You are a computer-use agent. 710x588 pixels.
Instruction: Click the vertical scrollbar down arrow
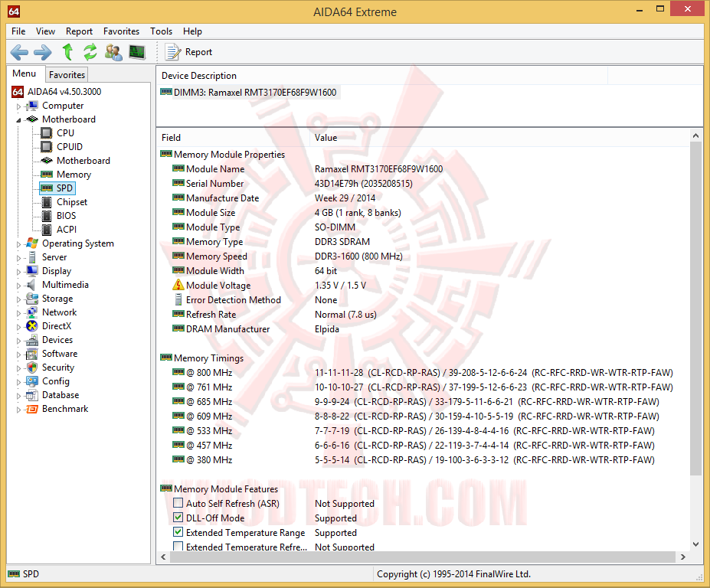(x=696, y=544)
